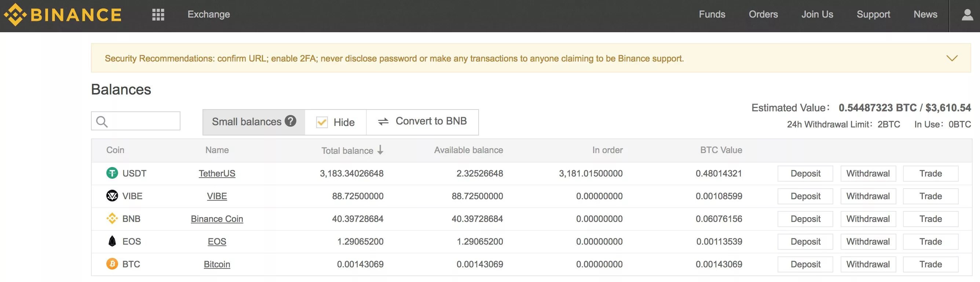Open the Funds menu
Image resolution: width=980 pixels, height=282 pixels.
click(712, 14)
